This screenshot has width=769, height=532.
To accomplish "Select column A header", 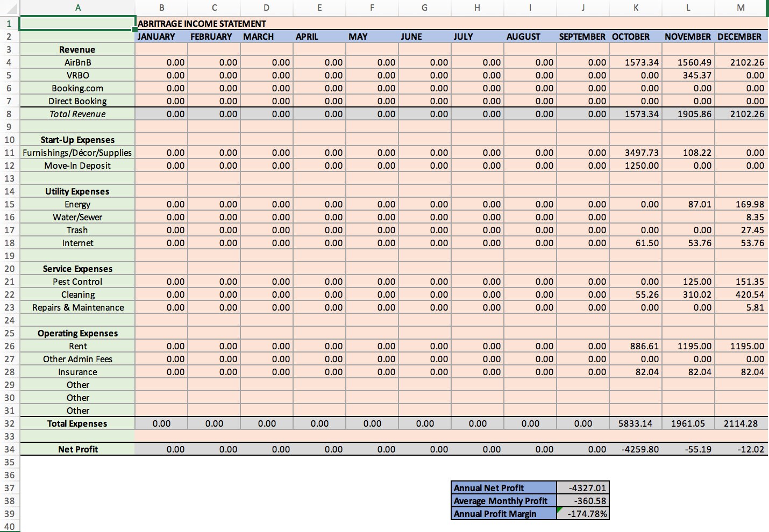I will (x=77, y=8).
